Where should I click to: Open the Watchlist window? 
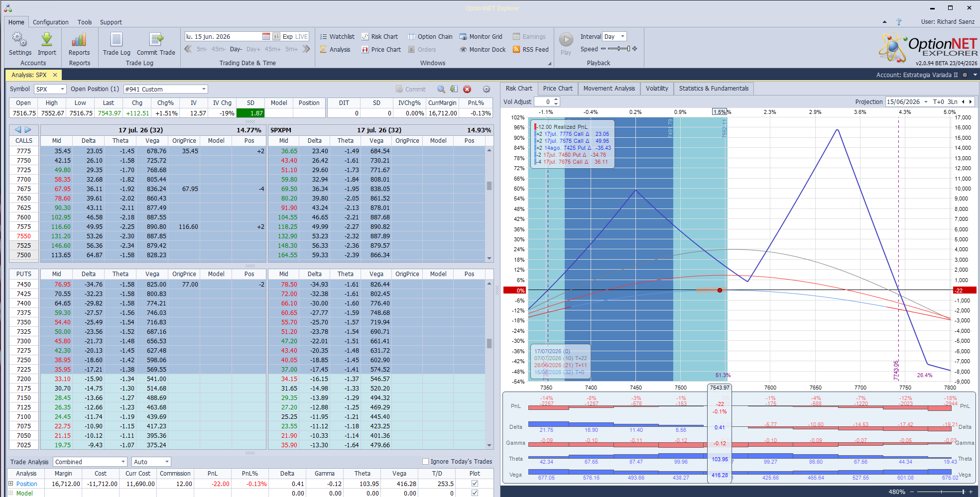point(337,36)
